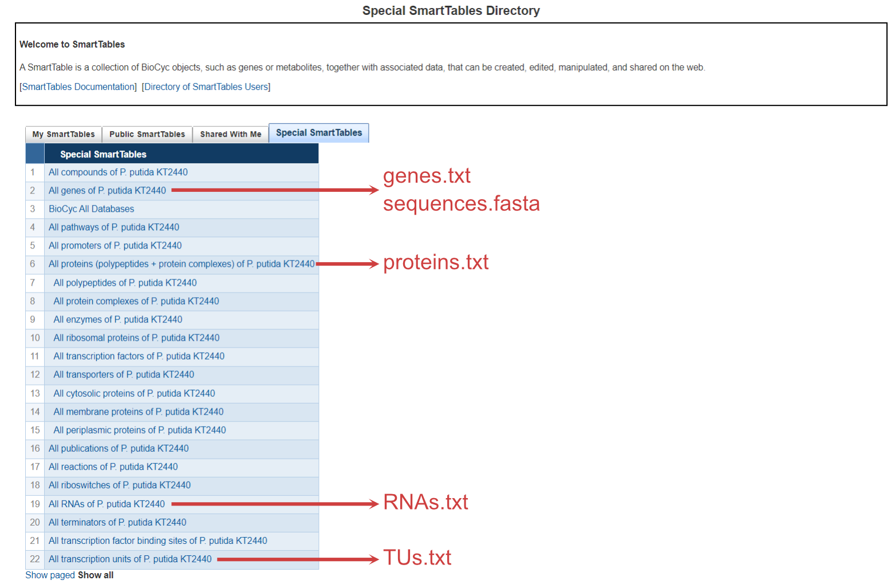Screen dimensions: 891x588
Task: Open All RNAs of P. putida KT2440
Action: pyautogui.click(x=107, y=504)
